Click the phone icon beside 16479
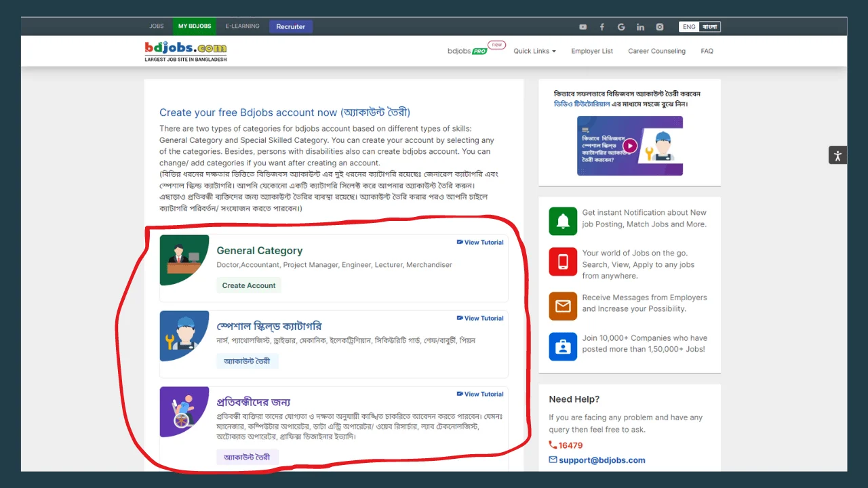 pyautogui.click(x=552, y=445)
